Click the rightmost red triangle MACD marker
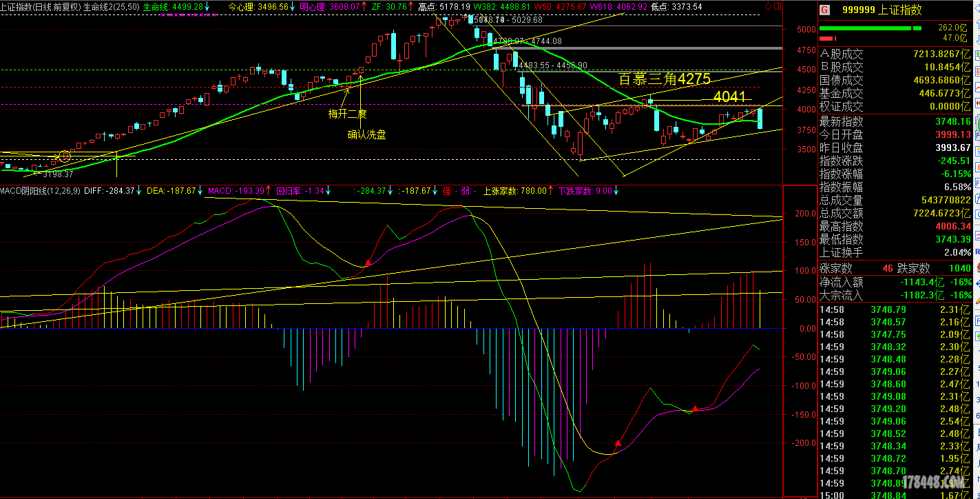 tap(695, 409)
